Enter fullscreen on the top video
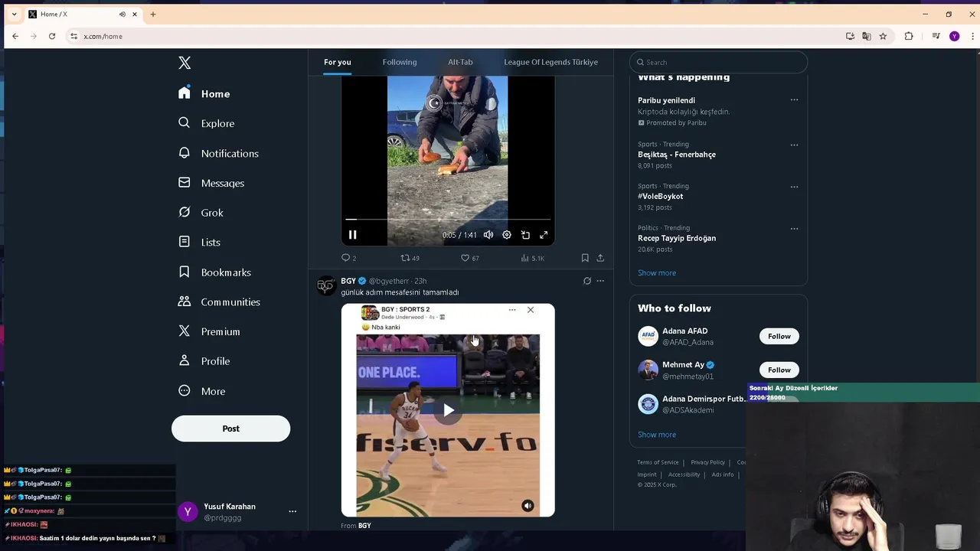This screenshot has height=551, width=980. pos(544,235)
